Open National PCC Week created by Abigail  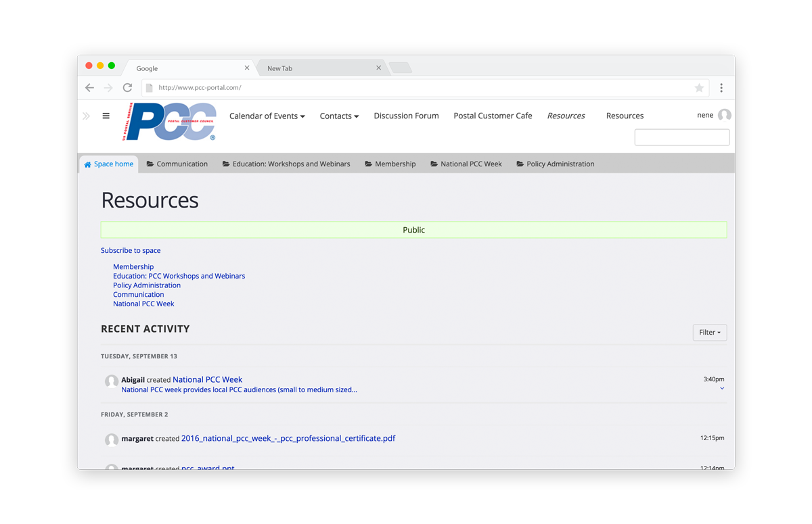click(207, 380)
